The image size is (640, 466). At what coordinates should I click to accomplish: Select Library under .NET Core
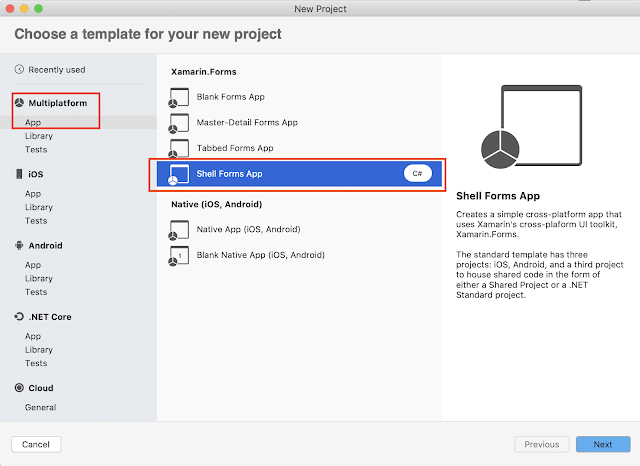tap(39, 350)
